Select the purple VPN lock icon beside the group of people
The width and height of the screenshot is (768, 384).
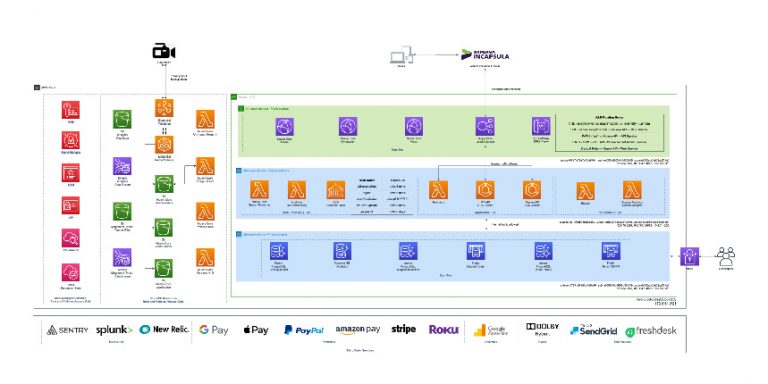[x=689, y=256]
